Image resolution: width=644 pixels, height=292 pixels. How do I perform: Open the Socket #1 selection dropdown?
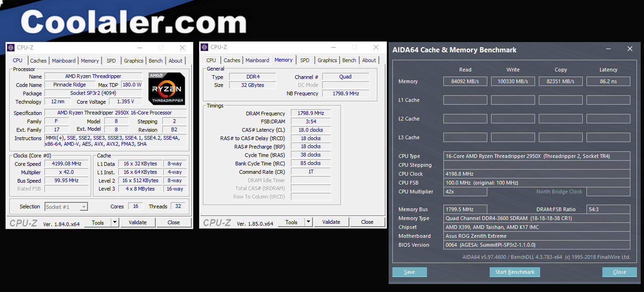coord(66,207)
